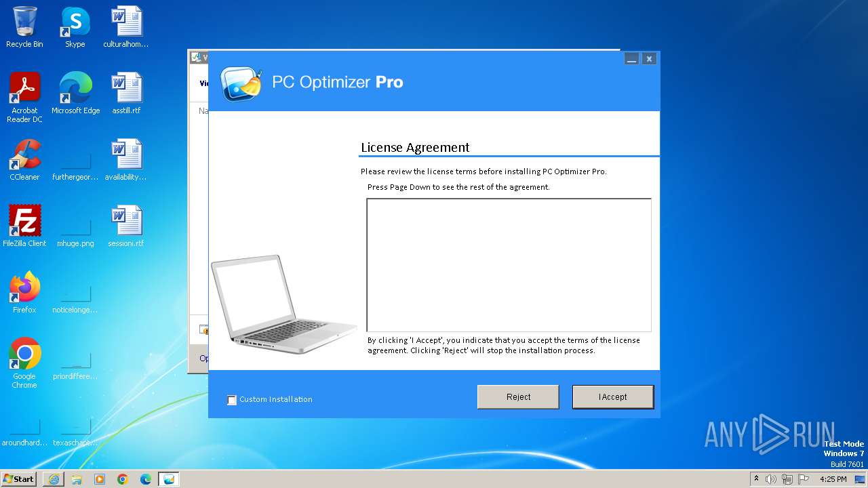Open the network tray icon
This screenshot has height=488, width=868.
click(x=787, y=479)
